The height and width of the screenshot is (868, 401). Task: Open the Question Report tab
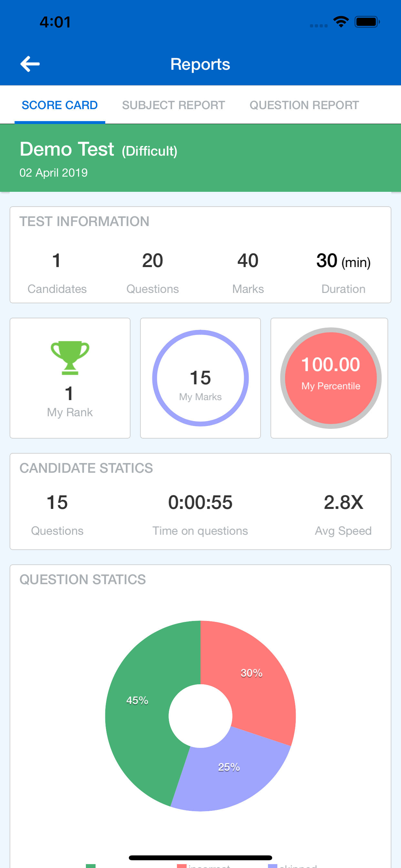(x=304, y=105)
